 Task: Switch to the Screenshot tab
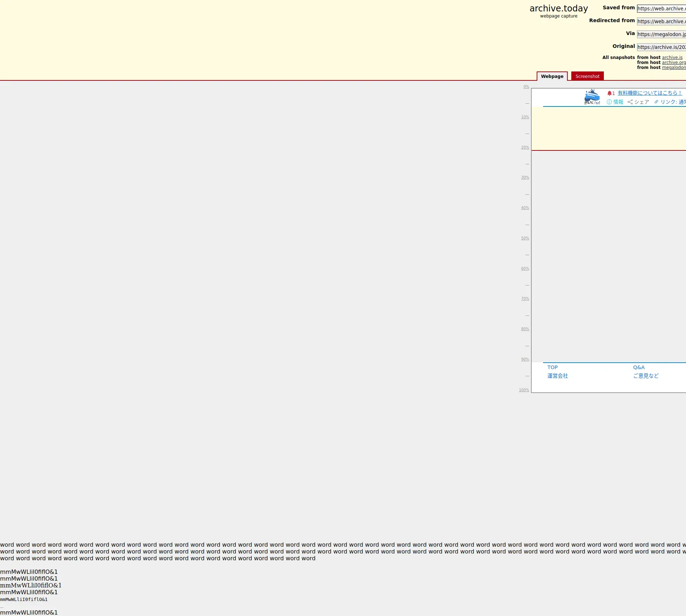pos(587,76)
